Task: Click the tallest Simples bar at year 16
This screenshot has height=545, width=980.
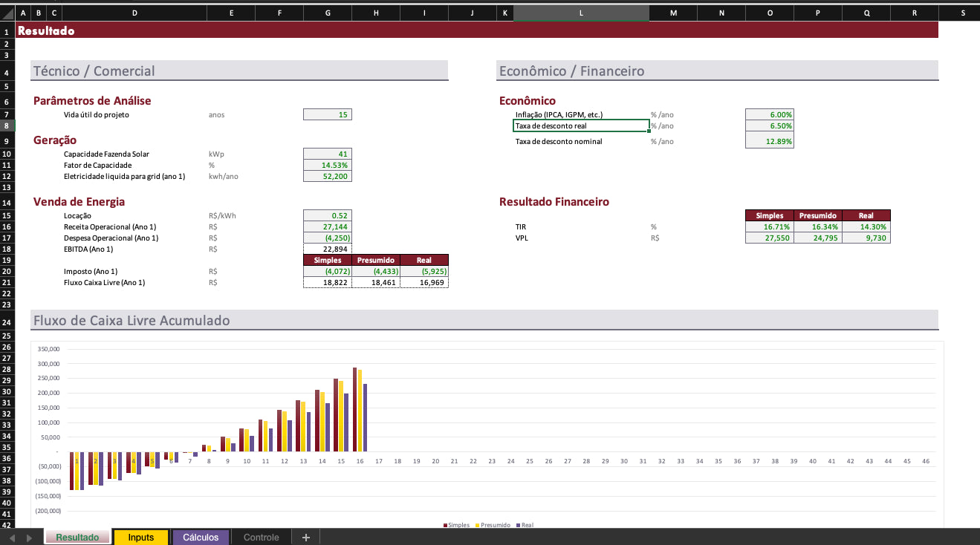Action: click(355, 408)
